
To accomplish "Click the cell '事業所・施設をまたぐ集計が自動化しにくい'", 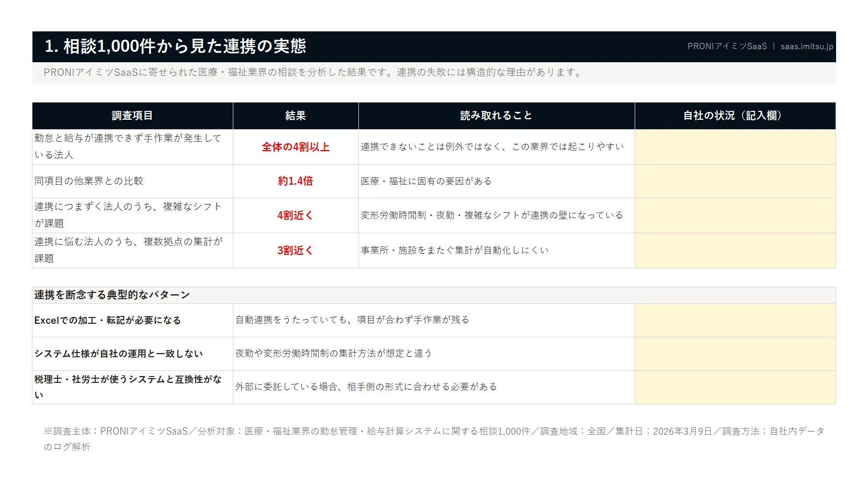I will tap(497, 251).
